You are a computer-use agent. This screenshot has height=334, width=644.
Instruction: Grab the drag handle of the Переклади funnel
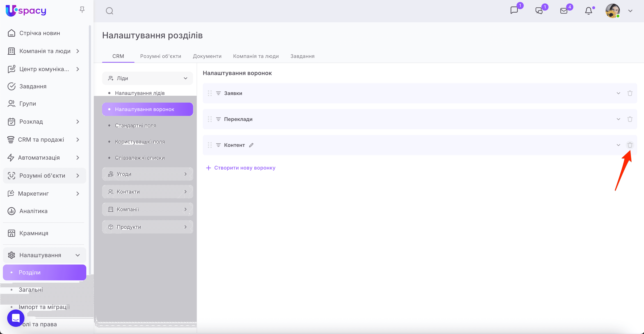[210, 119]
